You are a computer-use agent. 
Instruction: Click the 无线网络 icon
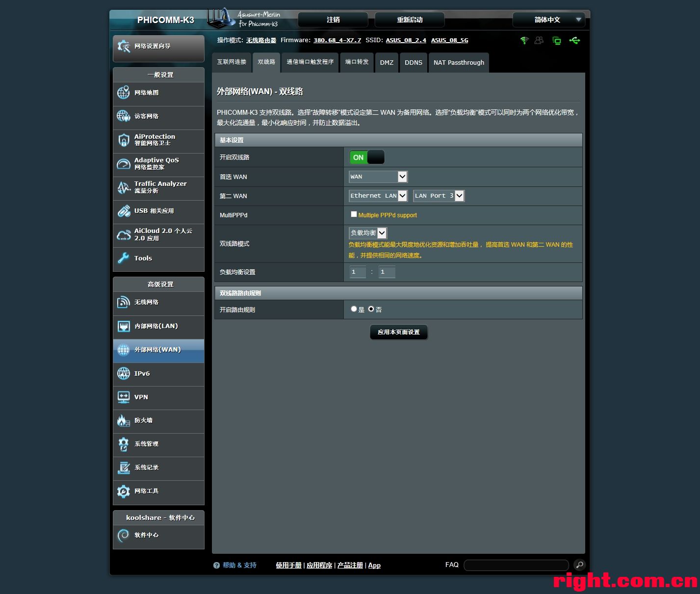point(124,302)
